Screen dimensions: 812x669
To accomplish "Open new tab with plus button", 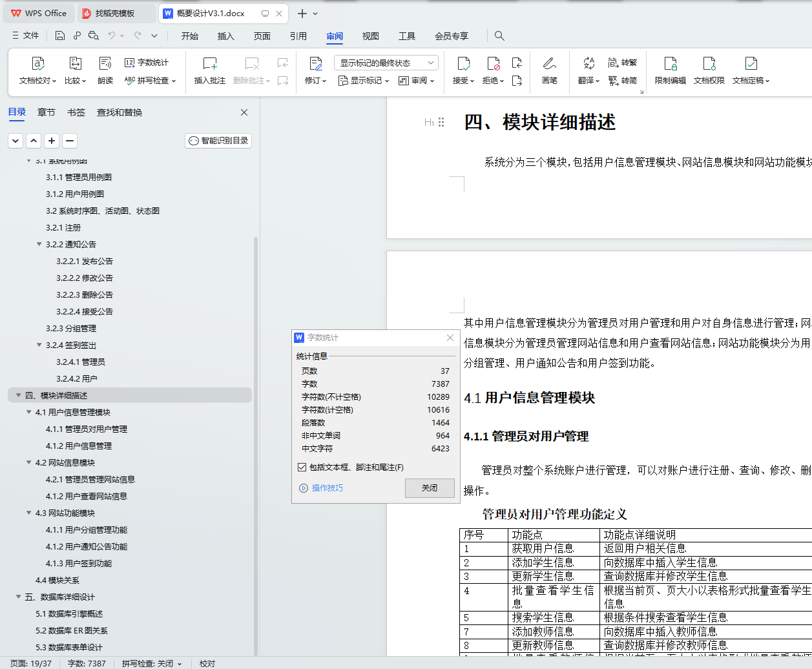I will (302, 13).
